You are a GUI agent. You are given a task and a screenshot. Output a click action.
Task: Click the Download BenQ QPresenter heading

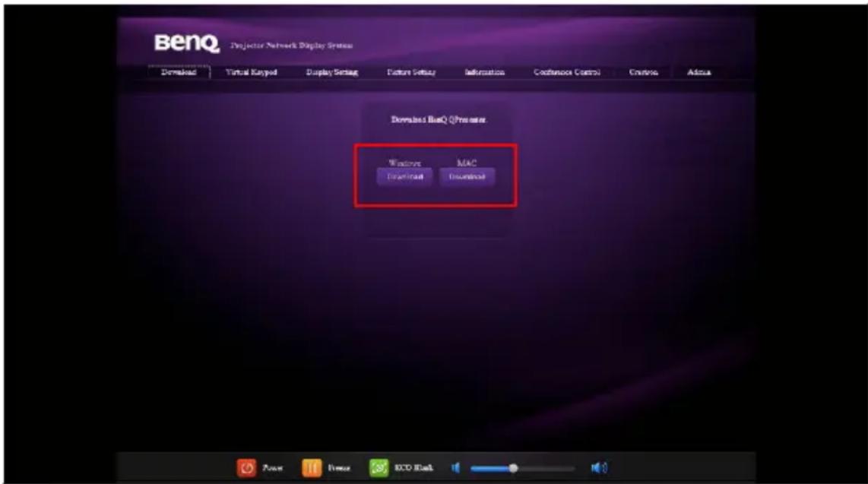[x=439, y=119]
